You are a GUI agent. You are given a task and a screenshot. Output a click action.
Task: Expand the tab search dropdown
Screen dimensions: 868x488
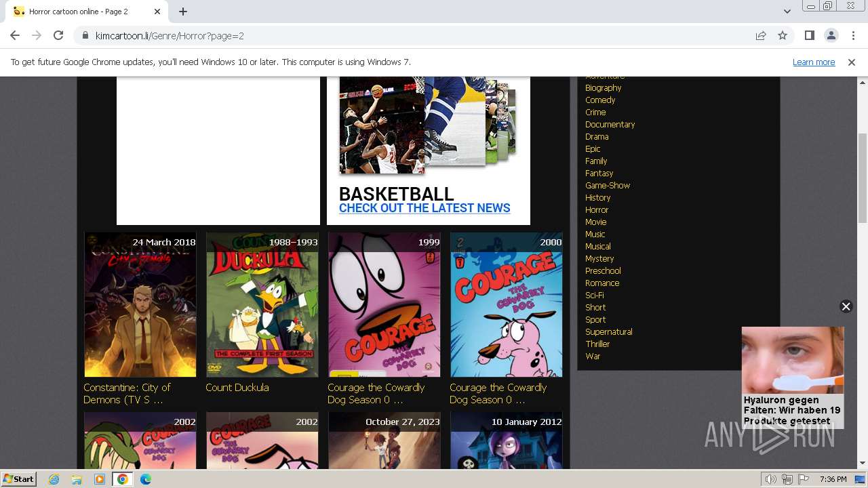click(x=787, y=12)
